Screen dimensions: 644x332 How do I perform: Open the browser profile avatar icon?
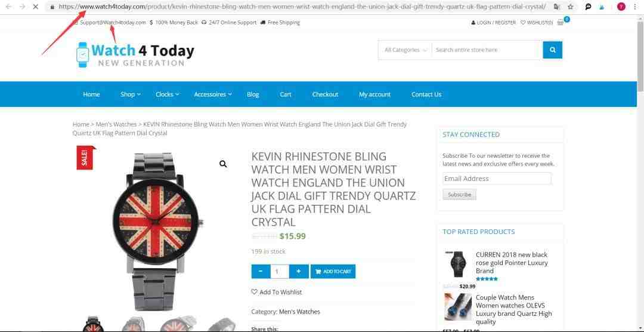pyautogui.click(x=621, y=7)
